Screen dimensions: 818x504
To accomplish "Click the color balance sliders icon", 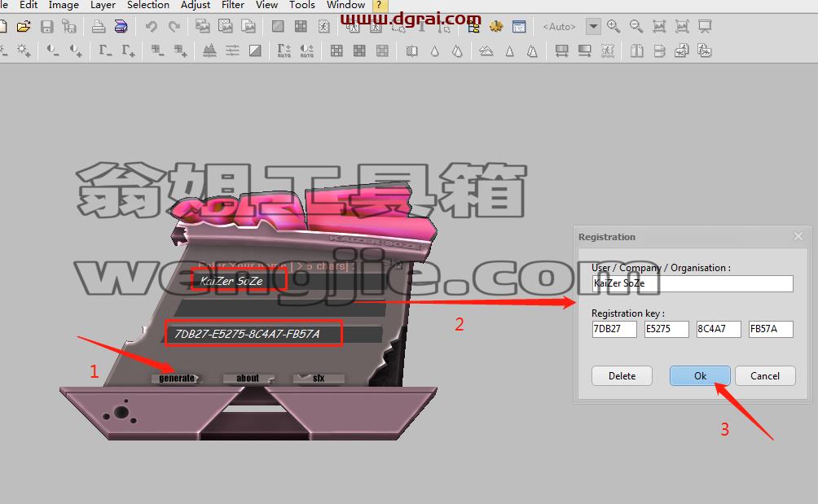I will [232, 50].
